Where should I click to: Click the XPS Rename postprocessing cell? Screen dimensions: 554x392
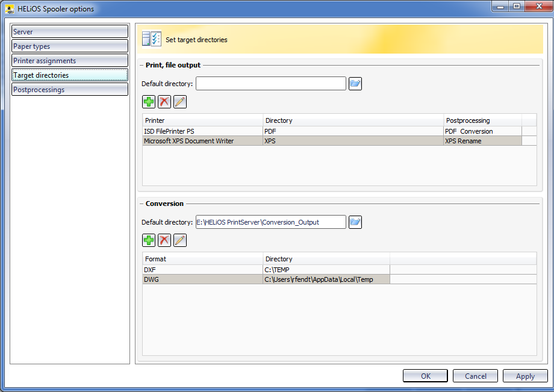pos(482,141)
